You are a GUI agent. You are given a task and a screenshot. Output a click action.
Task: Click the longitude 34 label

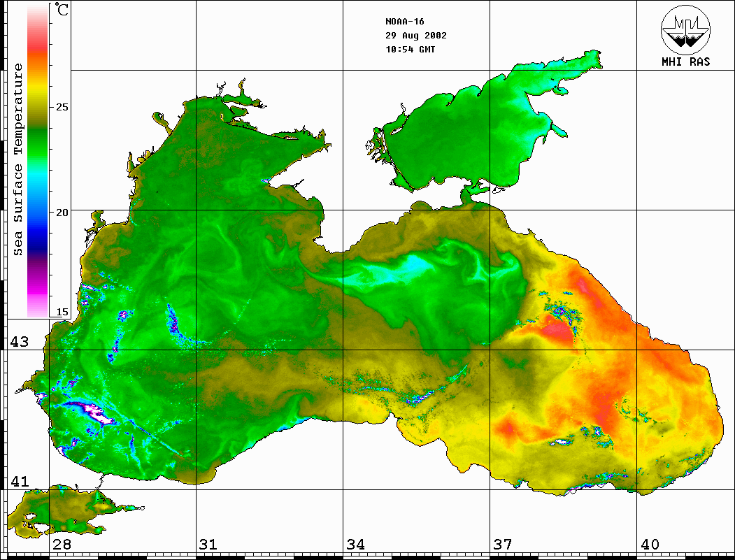pyautogui.click(x=355, y=545)
